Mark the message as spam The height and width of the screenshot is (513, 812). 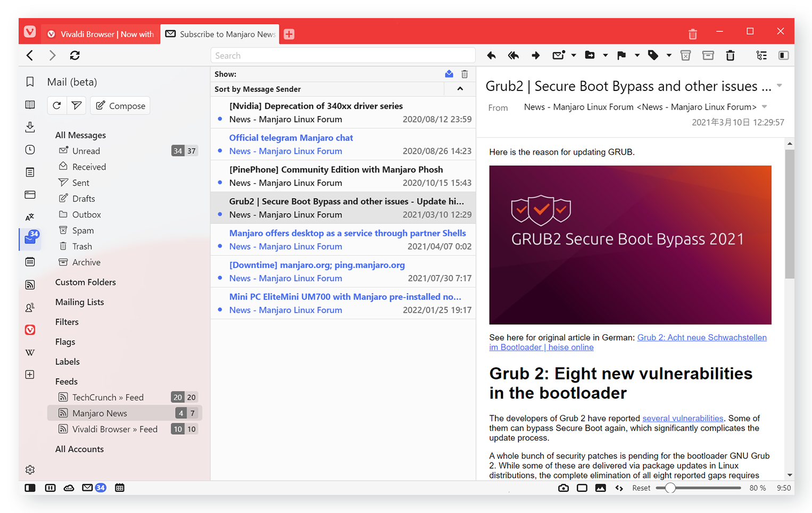(685, 55)
